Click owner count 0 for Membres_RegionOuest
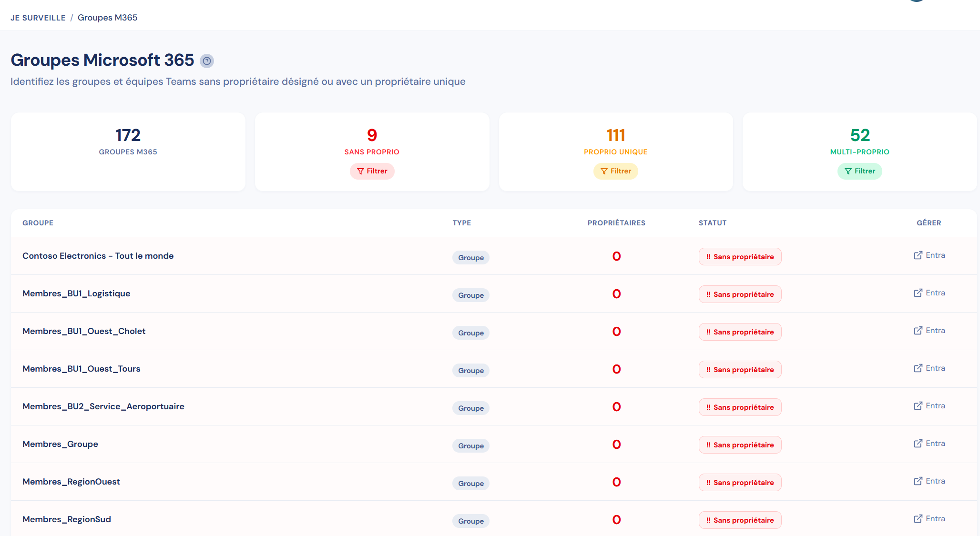The image size is (980, 536). point(616,483)
